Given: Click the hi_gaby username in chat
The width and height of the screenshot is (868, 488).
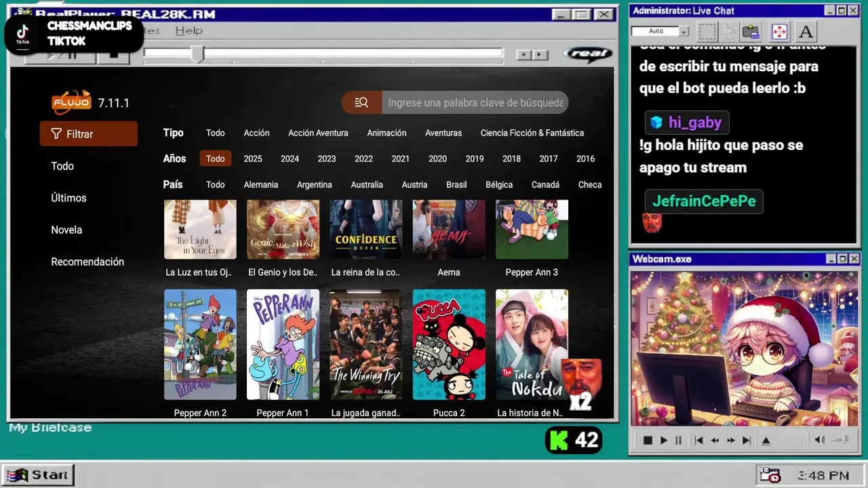Looking at the screenshot, I should click(695, 123).
